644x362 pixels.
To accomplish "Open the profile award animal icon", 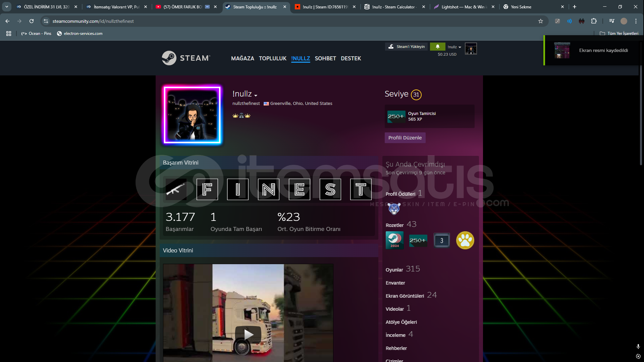I will [x=394, y=208].
